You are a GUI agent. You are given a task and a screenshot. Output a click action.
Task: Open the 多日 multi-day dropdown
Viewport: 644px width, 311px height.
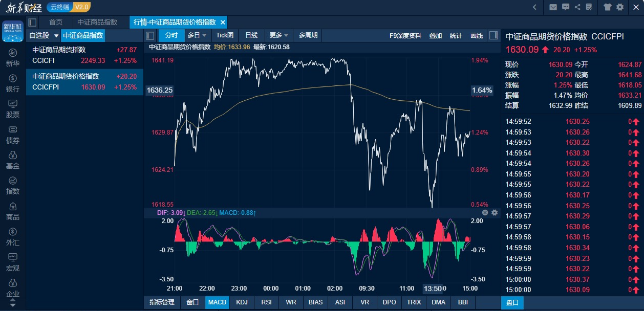pyautogui.click(x=197, y=35)
